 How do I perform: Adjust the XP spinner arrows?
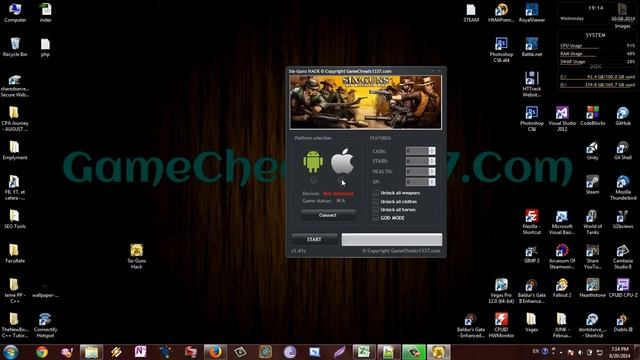pos(432,182)
